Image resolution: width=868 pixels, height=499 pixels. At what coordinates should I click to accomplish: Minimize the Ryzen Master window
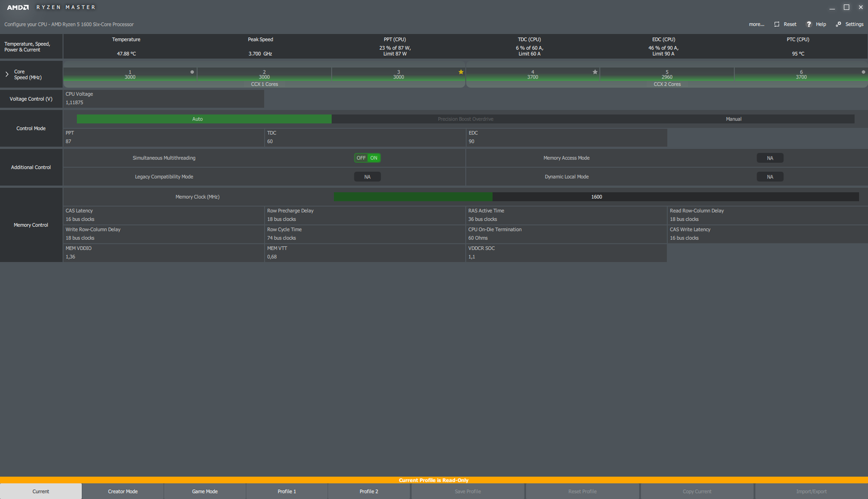tap(832, 8)
